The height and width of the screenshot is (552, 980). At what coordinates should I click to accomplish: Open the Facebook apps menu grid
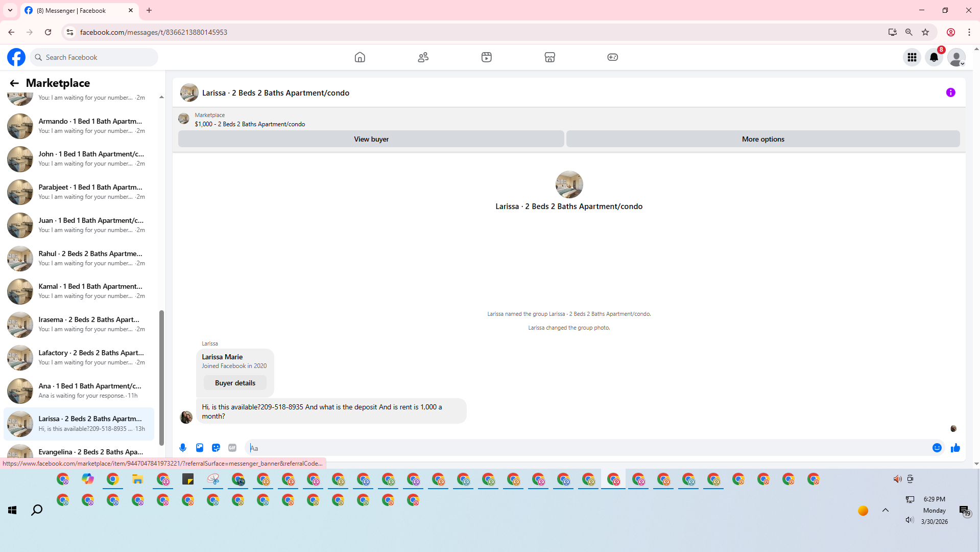[912, 57]
